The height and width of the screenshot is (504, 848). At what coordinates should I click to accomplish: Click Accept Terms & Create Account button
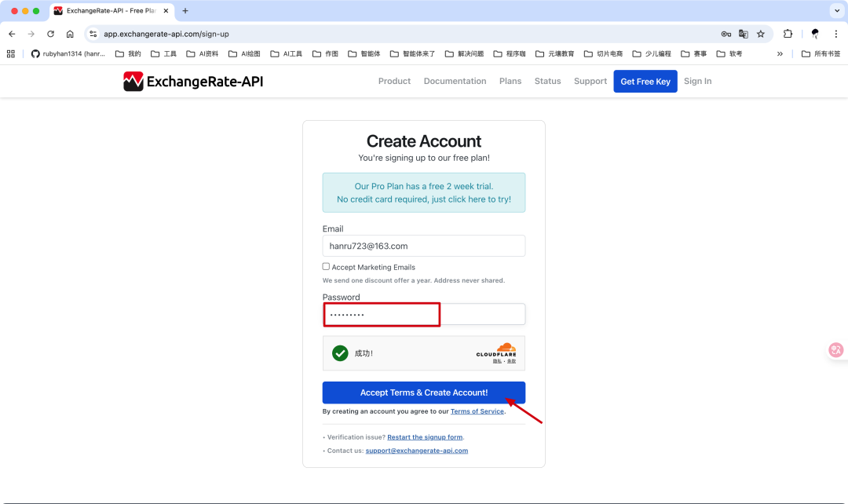pos(423,393)
